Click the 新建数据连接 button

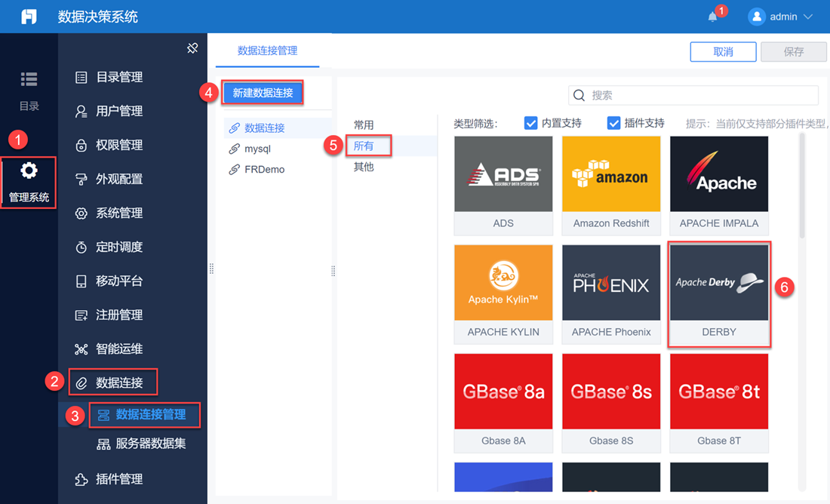[x=263, y=93]
